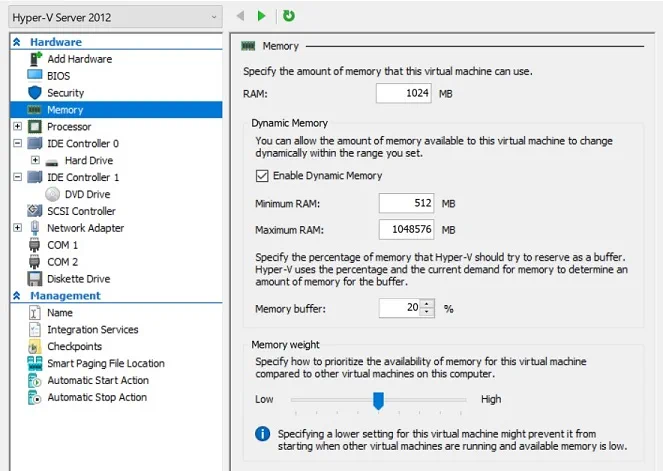Open the Checkpoints settings icon
The image size is (663, 471).
click(x=34, y=347)
